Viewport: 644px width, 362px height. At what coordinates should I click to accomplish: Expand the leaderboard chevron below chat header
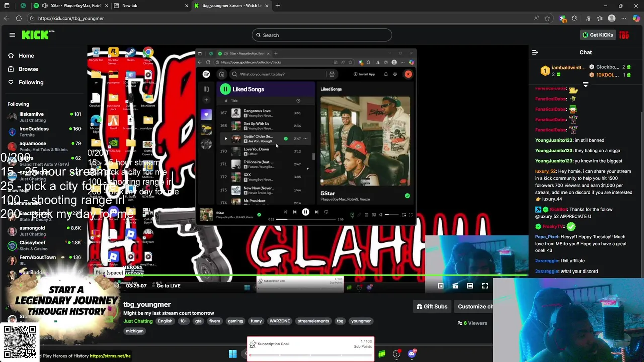point(586,84)
